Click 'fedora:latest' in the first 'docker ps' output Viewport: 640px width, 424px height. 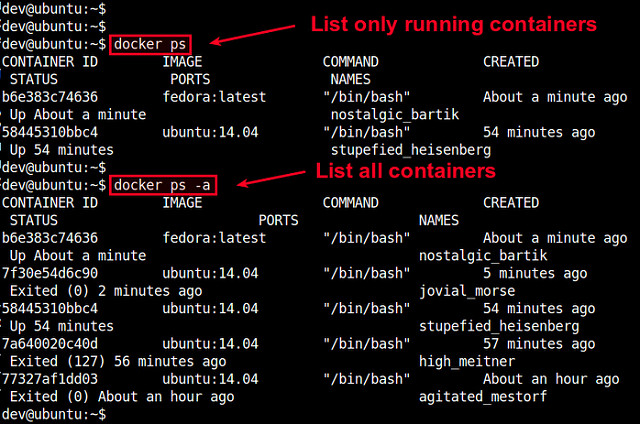click(x=214, y=97)
